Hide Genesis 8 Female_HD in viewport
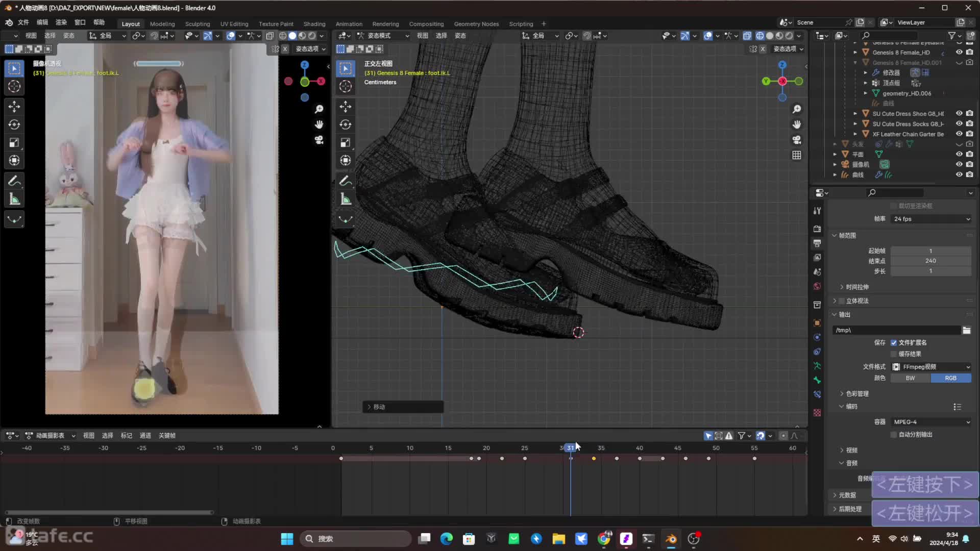Image resolution: width=980 pixels, height=551 pixels. (x=959, y=52)
